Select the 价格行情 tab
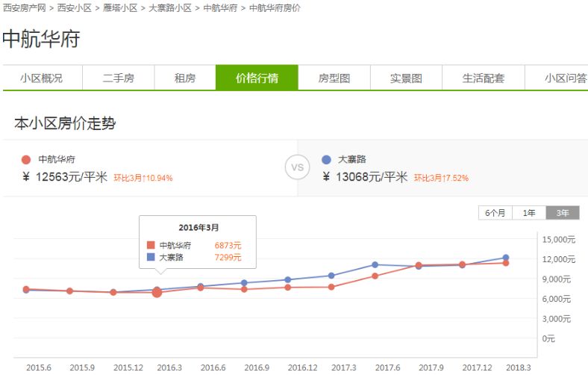Image resolution: width=588 pixels, height=375 pixels. coord(257,78)
